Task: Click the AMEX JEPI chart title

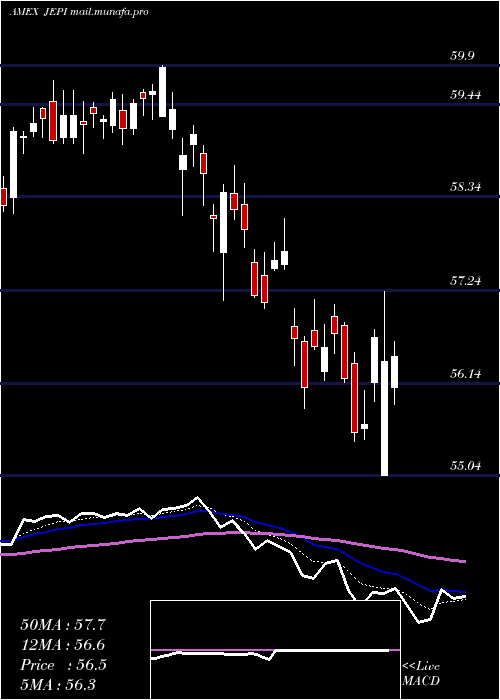Action: pyautogui.click(x=79, y=12)
